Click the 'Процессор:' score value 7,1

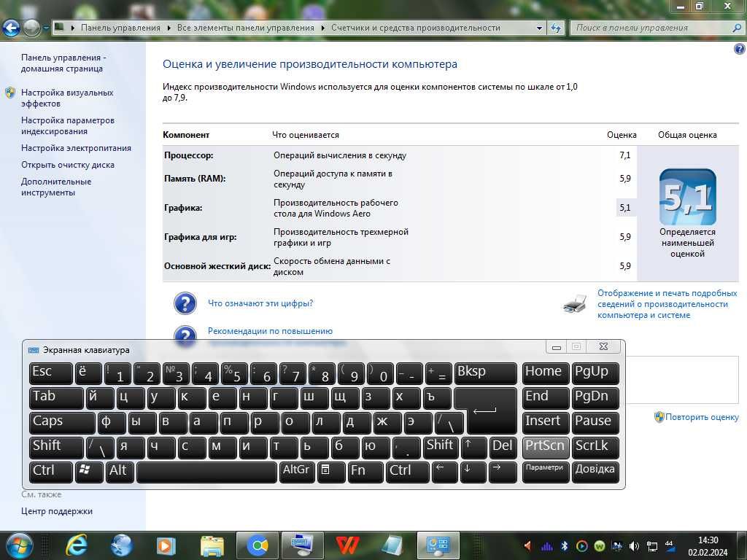(x=625, y=155)
